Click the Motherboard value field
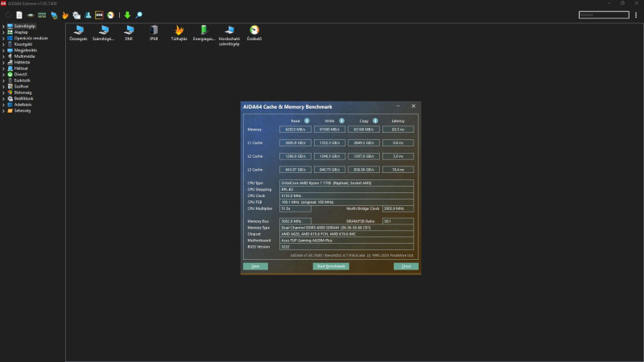Image resolution: width=644 pixels, height=362 pixels. [347, 241]
